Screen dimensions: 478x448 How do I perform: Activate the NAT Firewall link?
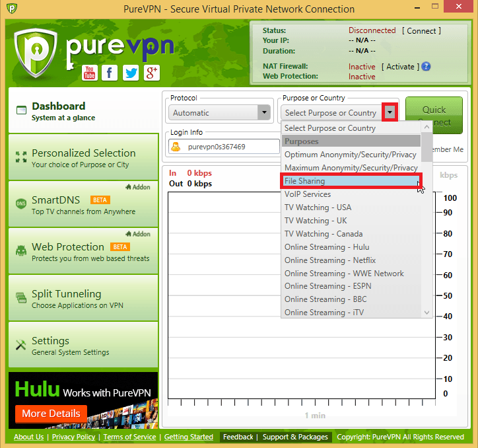(x=400, y=67)
